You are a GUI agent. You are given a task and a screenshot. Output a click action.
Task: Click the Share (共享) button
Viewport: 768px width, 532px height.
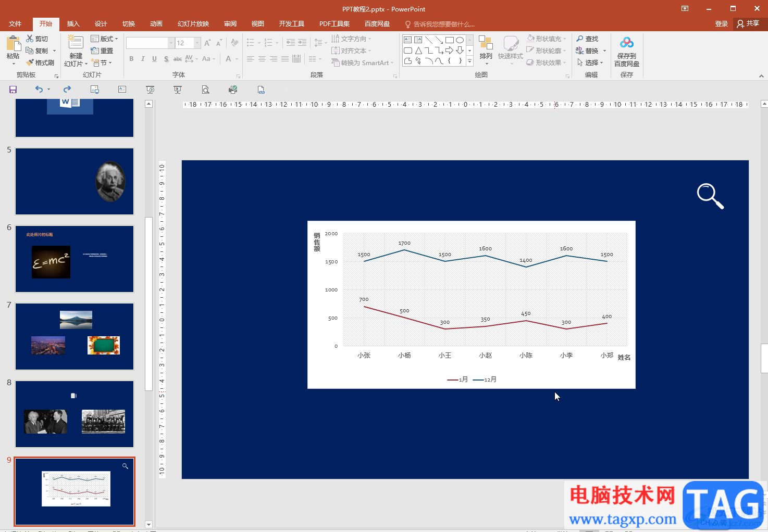pos(748,24)
